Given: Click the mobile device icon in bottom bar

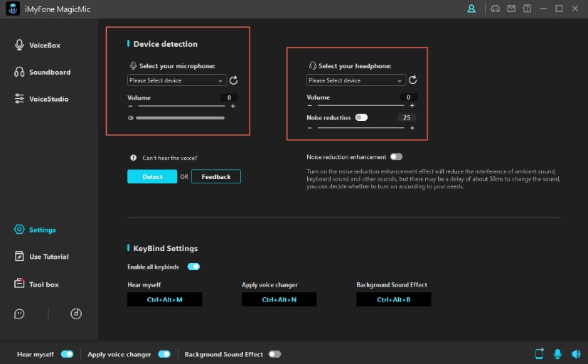Looking at the screenshot, I should coord(539,354).
